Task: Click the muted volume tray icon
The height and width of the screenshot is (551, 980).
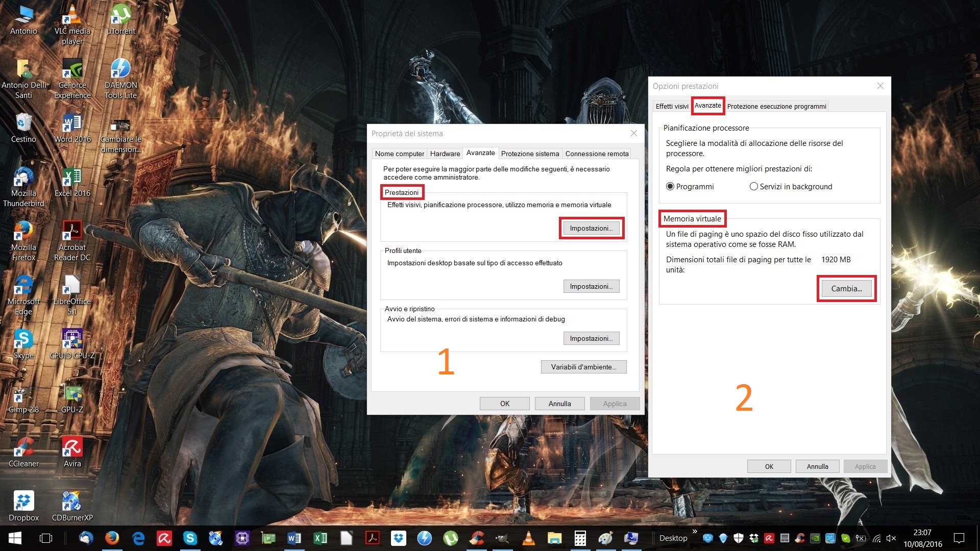Action: pos(891,538)
